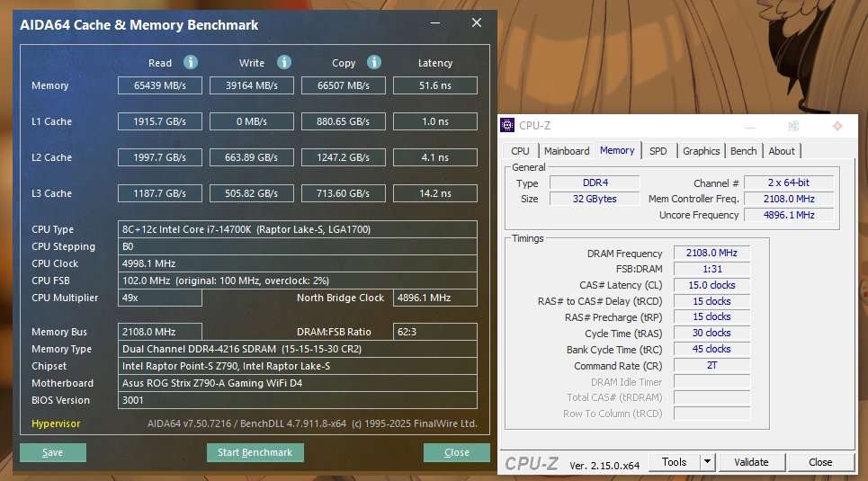
Task: Open the Write benchmark info icon
Action: coord(284,62)
